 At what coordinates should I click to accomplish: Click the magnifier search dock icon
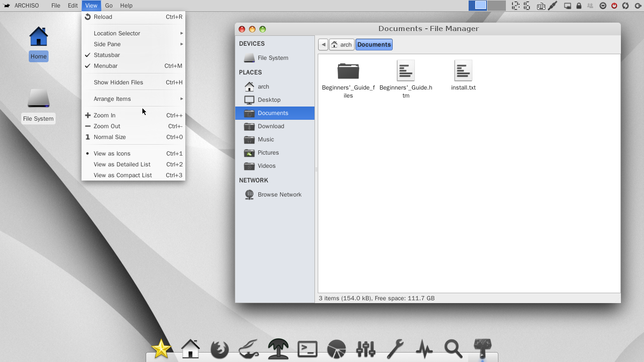454,349
